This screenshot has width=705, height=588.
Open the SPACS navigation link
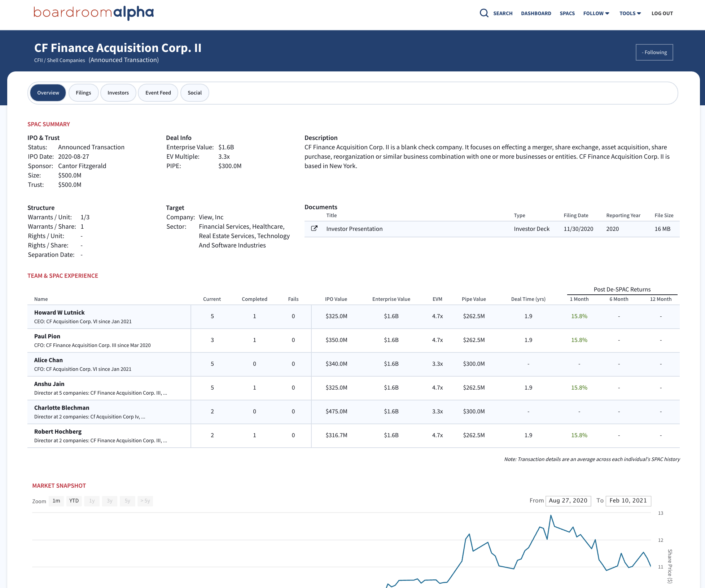[x=567, y=13]
